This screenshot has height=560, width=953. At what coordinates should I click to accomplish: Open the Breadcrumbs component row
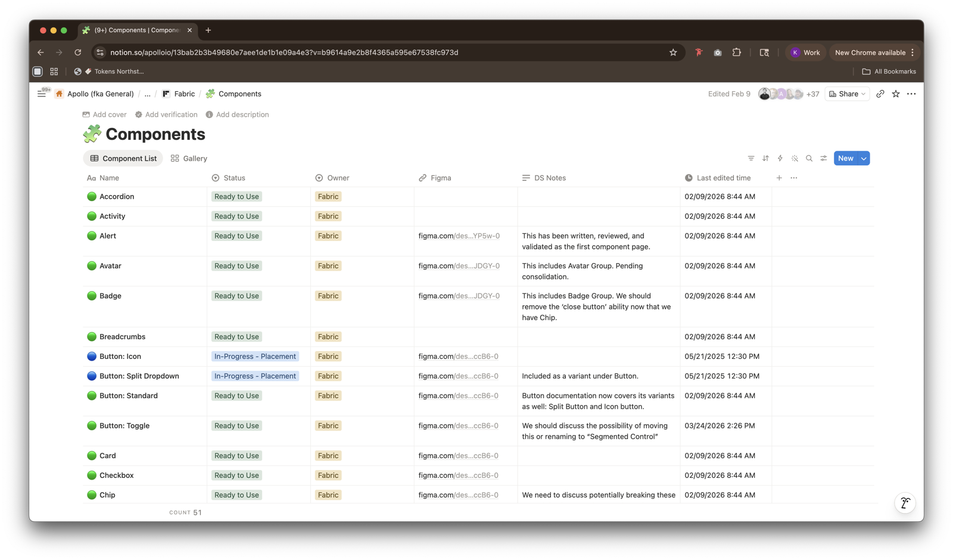[x=122, y=337]
